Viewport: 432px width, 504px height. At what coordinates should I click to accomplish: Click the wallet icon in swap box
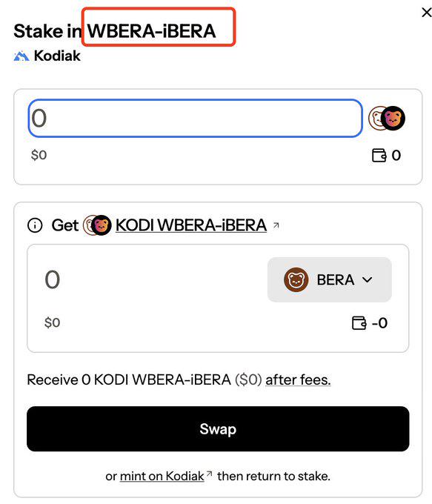tap(359, 323)
